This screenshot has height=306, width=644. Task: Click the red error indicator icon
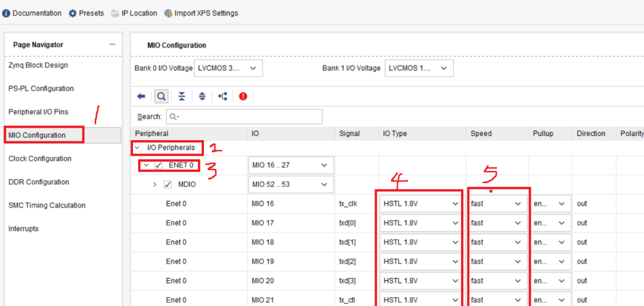(243, 96)
